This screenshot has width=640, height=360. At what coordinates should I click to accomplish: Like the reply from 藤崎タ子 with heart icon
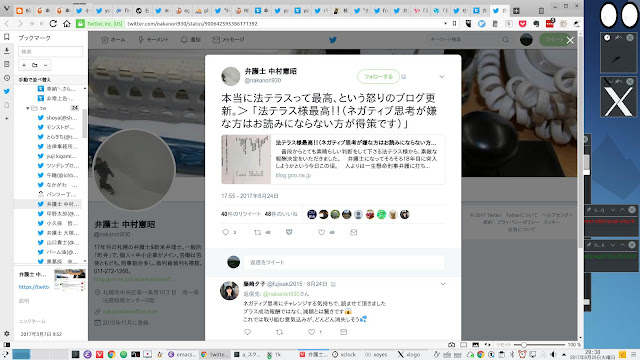[311, 332]
